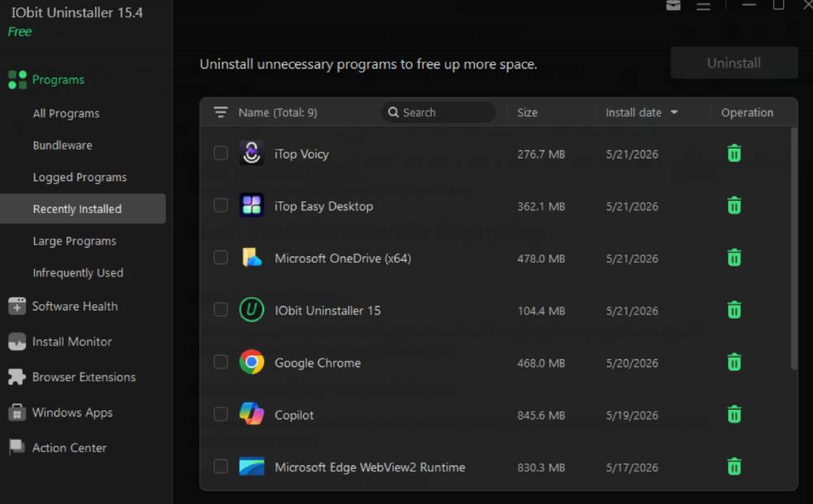Click the trash icon for iTop Easy Desktop
Image resolution: width=813 pixels, height=504 pixels.
[x=734, y=206]
